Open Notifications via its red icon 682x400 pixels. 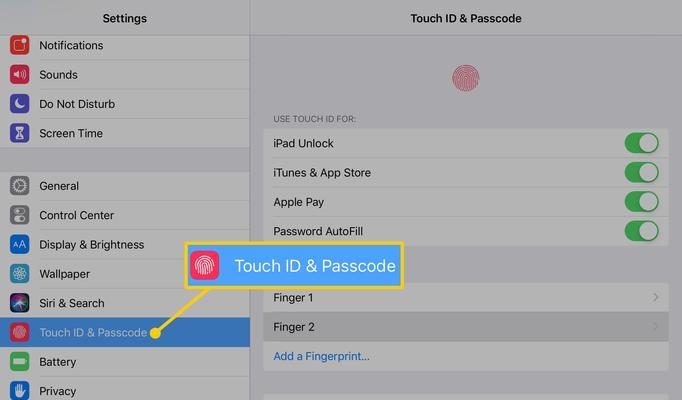[20, 45]
